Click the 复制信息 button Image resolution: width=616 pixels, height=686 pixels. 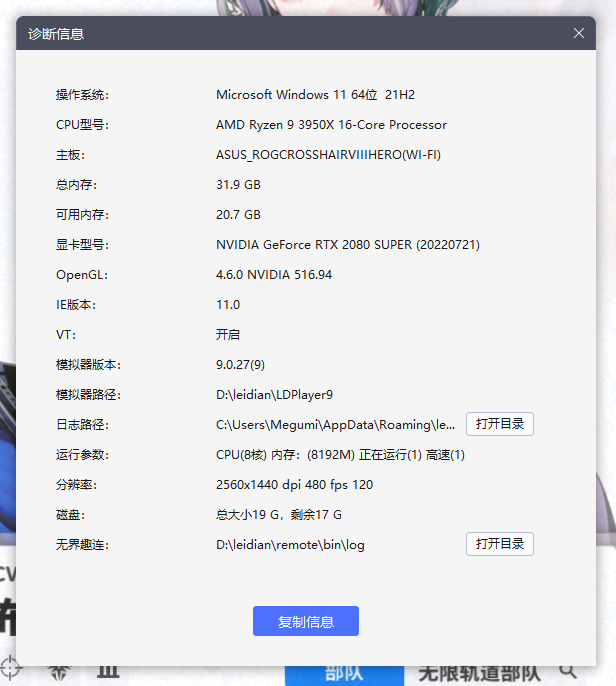point(305,621)
